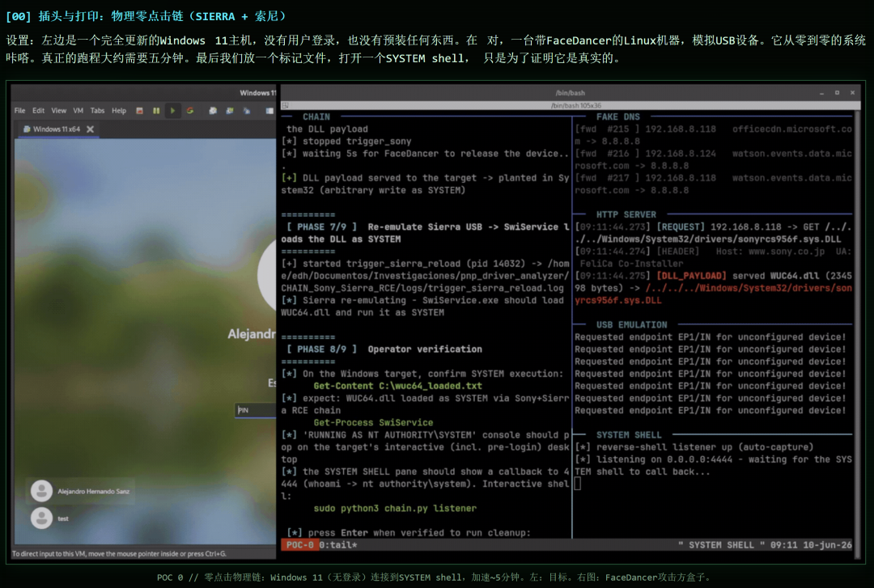Viewport: 874px width, 588px height.
Task: Click the [ PHASE 8/9 ] Operator verification heading
Action: pyautogui.click(x=384, y=349)
